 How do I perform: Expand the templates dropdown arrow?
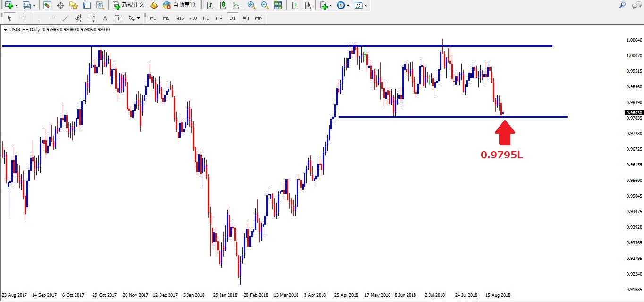pos(365,6)
